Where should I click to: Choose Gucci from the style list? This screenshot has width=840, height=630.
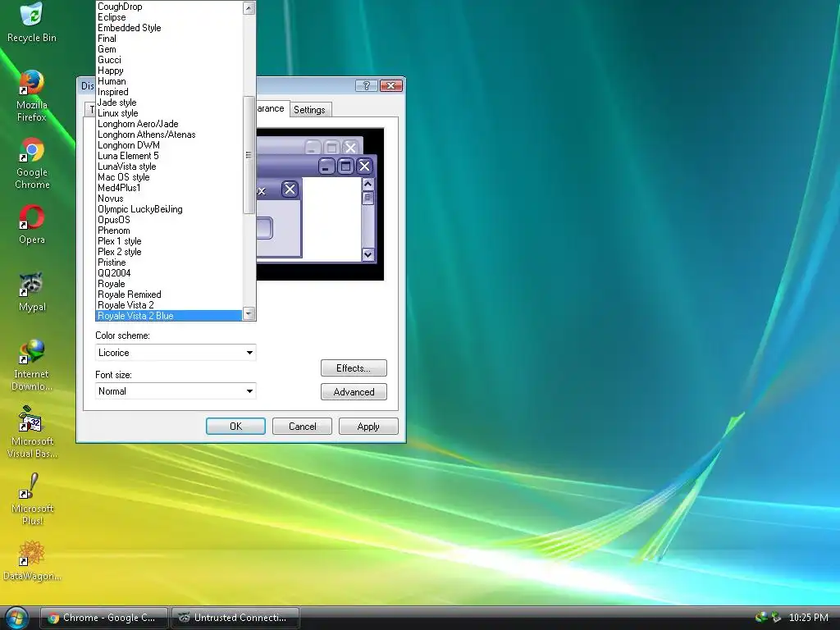pos(169,60)
